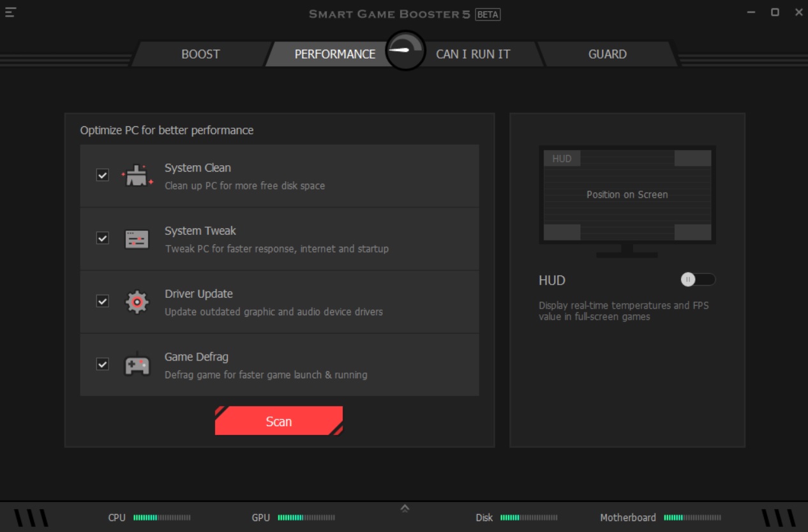Image resolution: width=808 pixels, height=532 pixels.
Task: Click the red Scan button
Action: (x=279, y=421)
